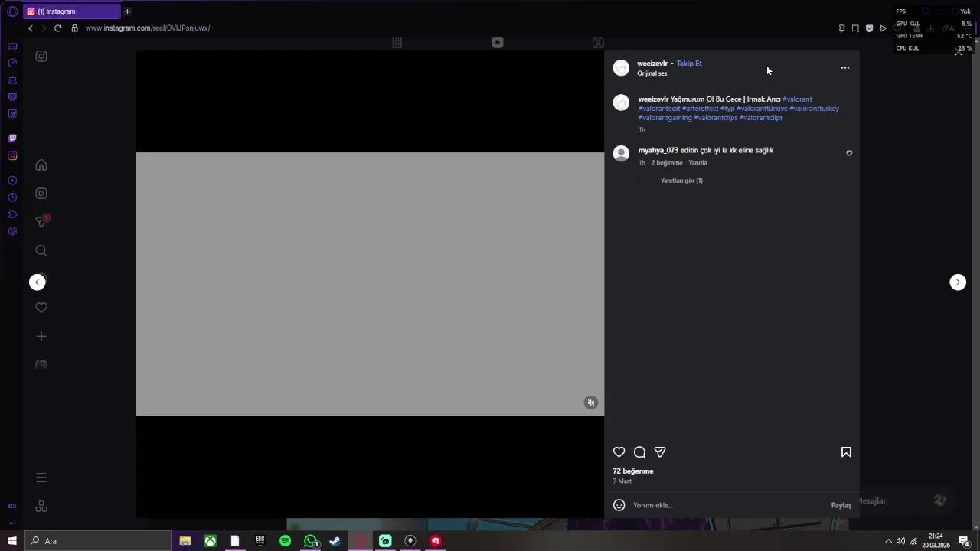Click the address bar URL
Screen dimensions: 980x551
pyautogui.click(x=148, y=28)
